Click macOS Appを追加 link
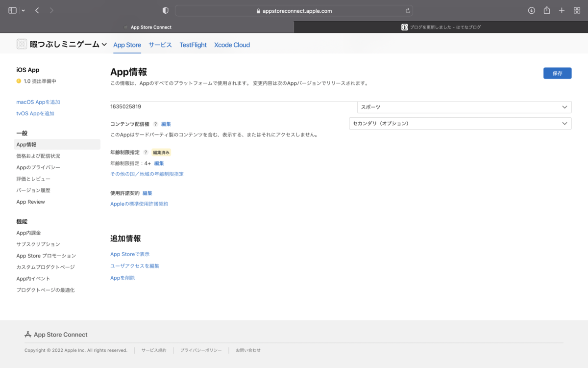Viewport: 588px width, 368px height. pos(38,102)
